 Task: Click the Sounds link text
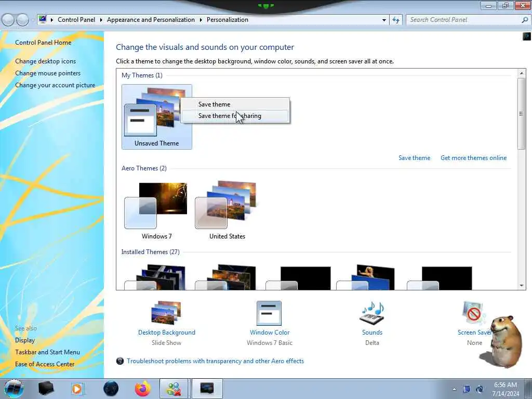(372, 332)
